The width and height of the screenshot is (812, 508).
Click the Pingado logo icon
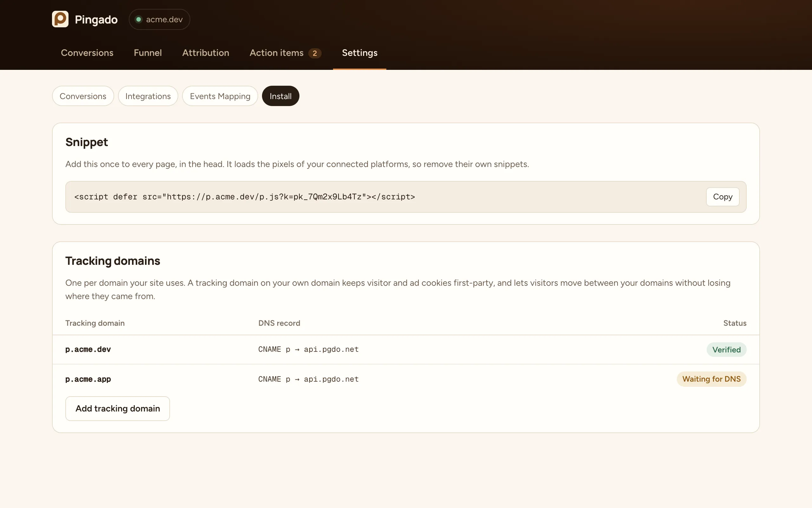pos(60,19)
